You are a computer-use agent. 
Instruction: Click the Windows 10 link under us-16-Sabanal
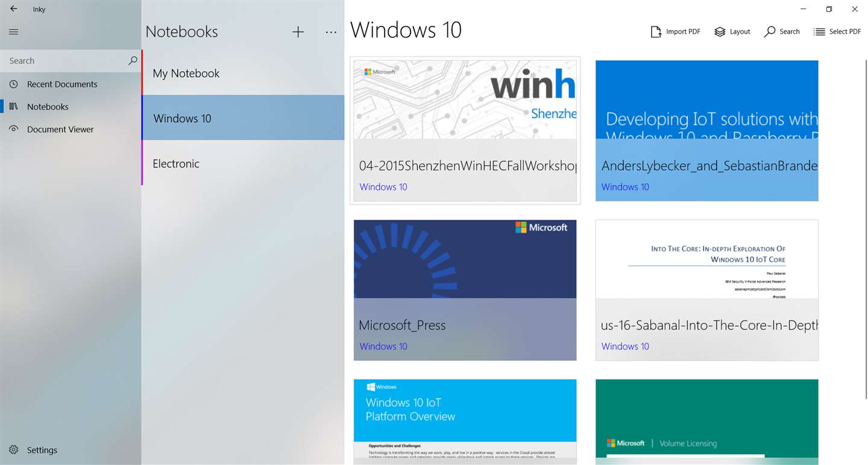625,346
